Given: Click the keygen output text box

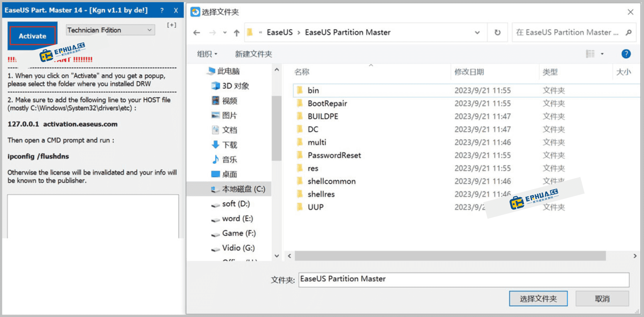Looking at the screenshot, I should 93,216.
